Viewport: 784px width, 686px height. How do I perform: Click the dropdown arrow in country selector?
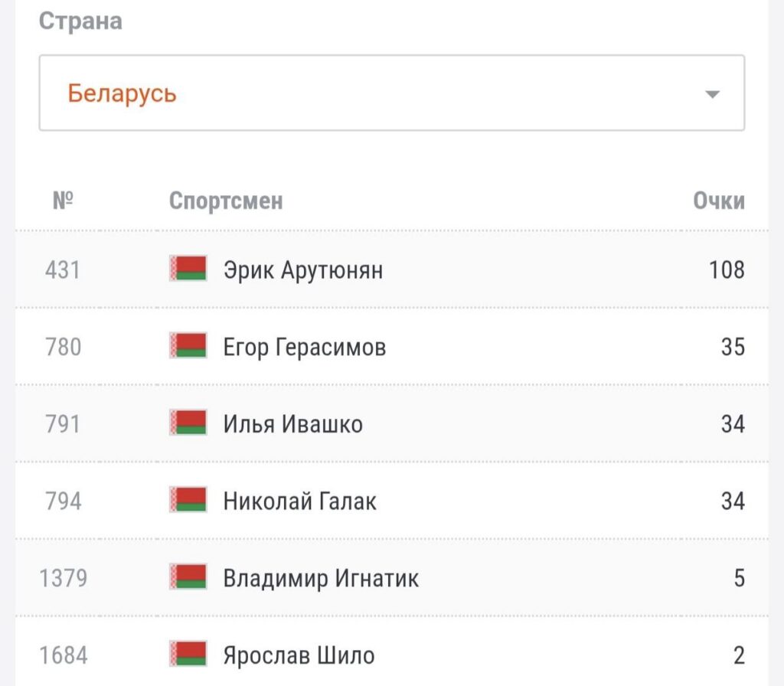(712, 94)
